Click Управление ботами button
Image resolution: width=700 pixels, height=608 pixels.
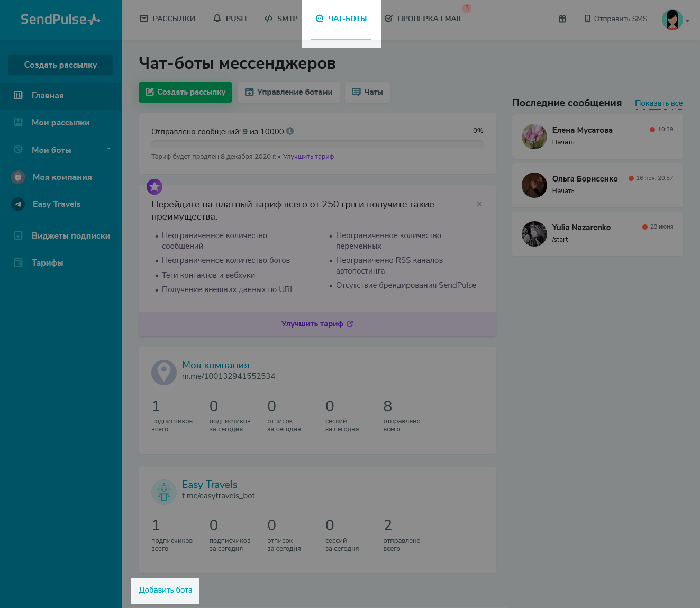[289, 92]
